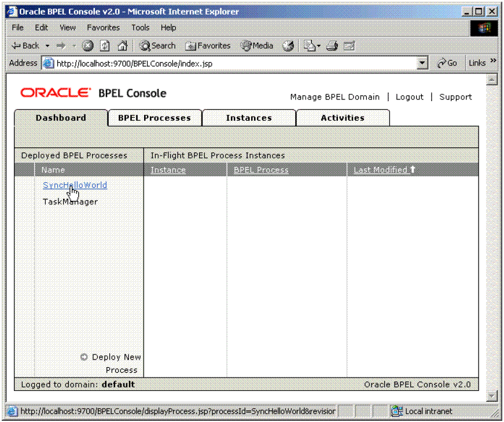
Task: Open the TaskManager process
Action: (x=70, y=202)
